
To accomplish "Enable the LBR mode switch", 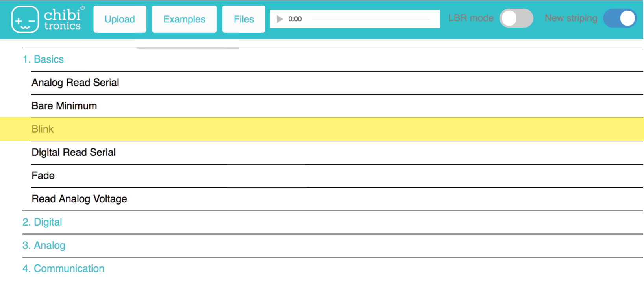I will (x=516, y=18).
